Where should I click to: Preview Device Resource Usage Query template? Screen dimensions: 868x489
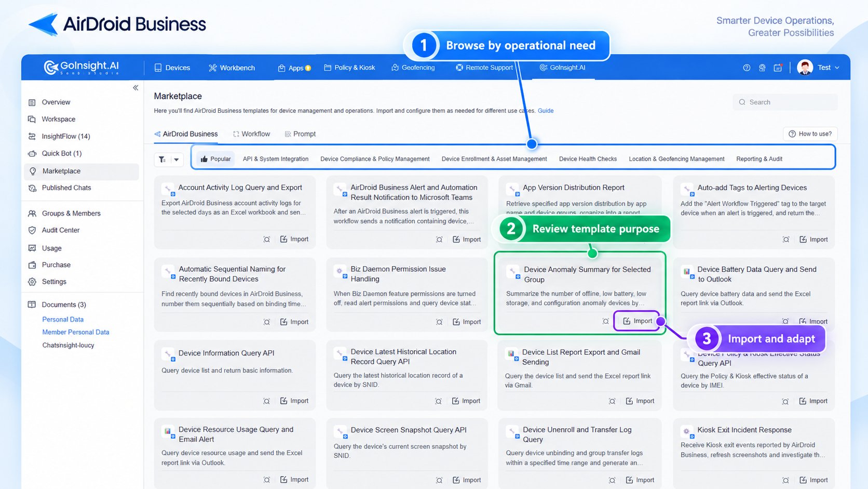(x=266, y=480)
